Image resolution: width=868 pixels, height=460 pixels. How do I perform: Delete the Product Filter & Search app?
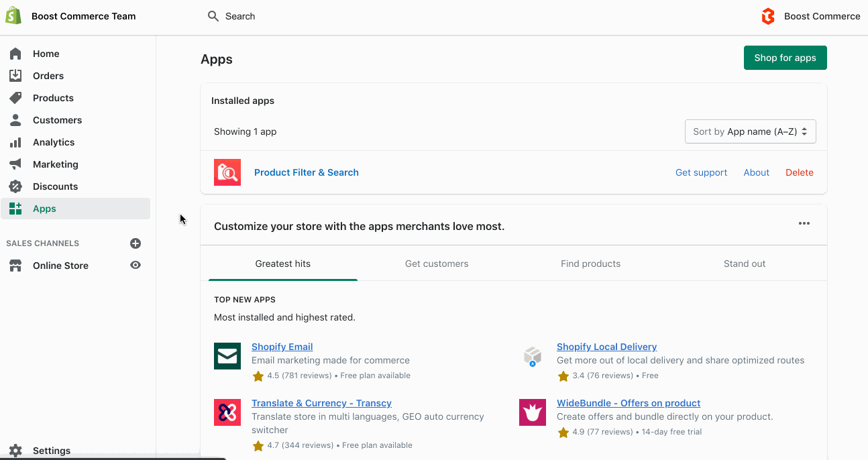click(800, 172)
